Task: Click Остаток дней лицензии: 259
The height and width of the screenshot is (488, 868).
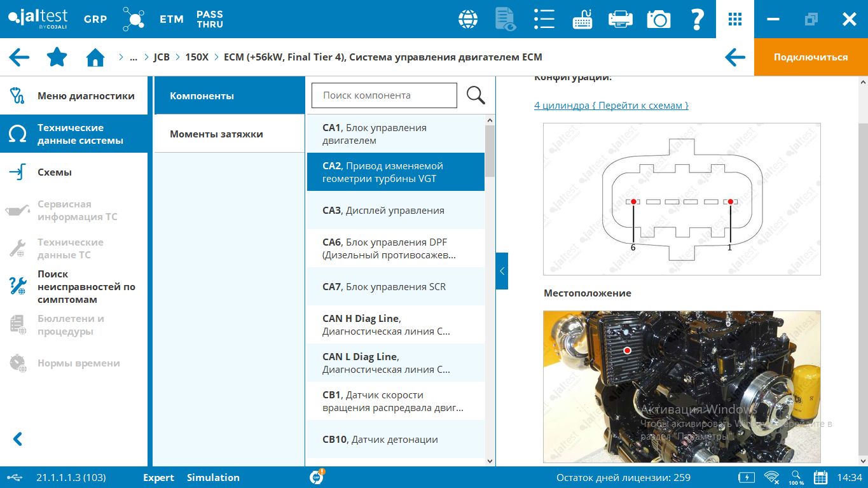Action: coord(623,477)
